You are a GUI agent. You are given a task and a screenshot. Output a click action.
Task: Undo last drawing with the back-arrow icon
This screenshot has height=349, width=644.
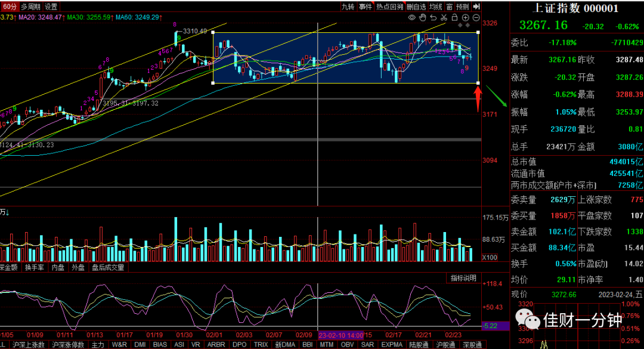coord(434,18)
